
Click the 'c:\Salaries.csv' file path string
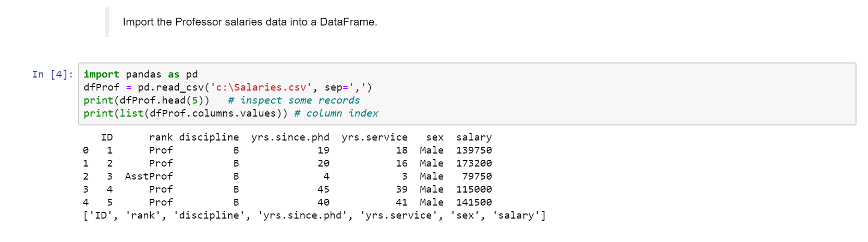(x=261, y=87)
